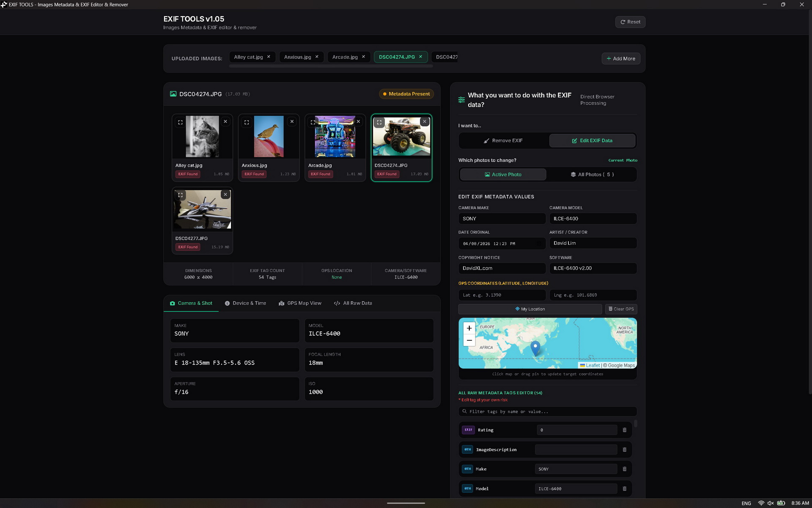
Task: Delete the Alley cat.jpg thumbnail card
Action: tap(225, 121)
